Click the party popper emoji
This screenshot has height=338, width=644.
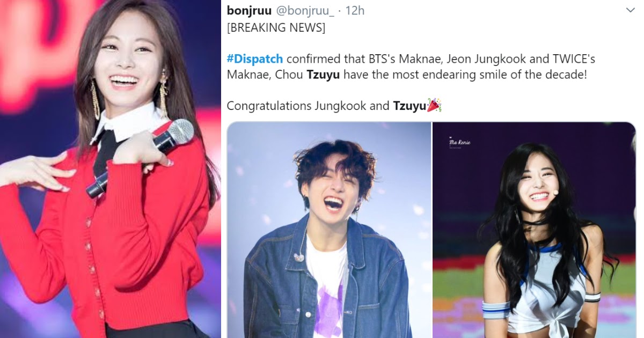(434, 105)
